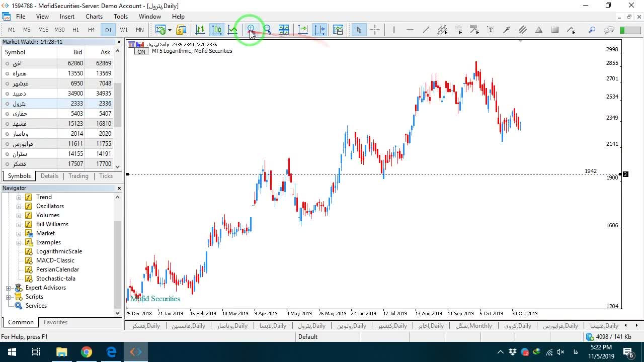Select the trendline drawing tool
The width and height of the screenshot is (644, 362).
click(426, 30)
